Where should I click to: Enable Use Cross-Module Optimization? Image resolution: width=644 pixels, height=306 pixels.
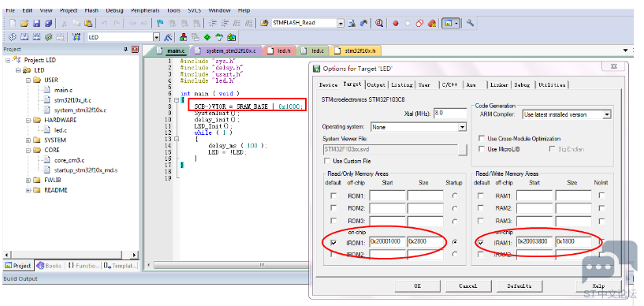tap(482, 139)
